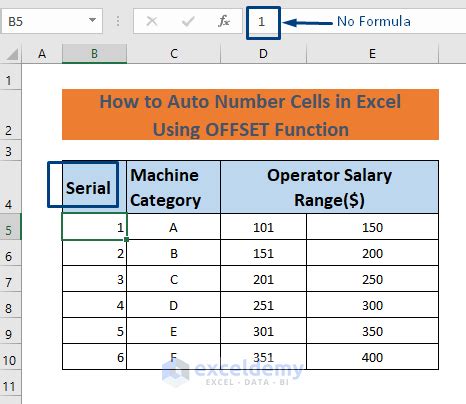
Task: Select serial cell containing 4
Action: pyautogui.click(x=94, y=305)
